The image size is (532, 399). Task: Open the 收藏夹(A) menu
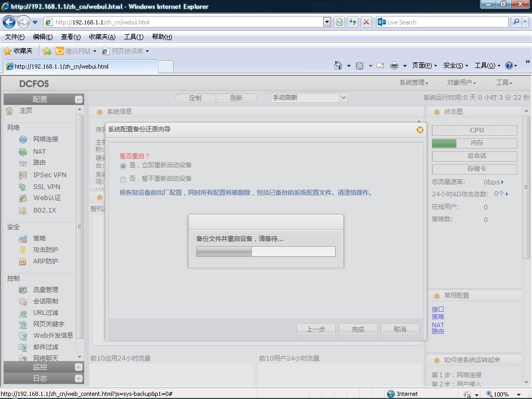[102, 37]
